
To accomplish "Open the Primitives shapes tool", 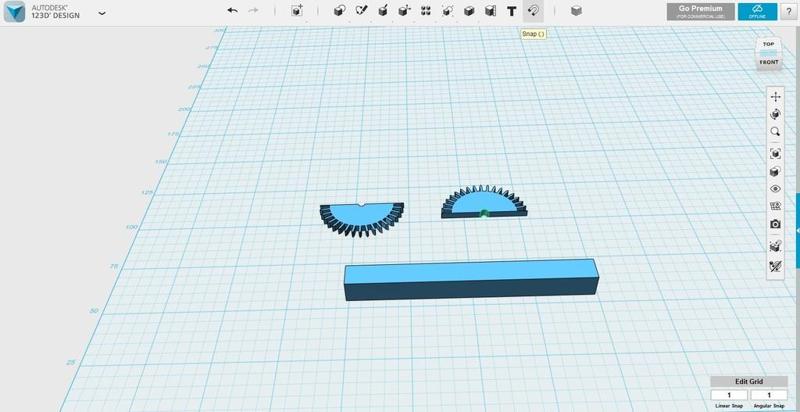I will tap(338, 11).
